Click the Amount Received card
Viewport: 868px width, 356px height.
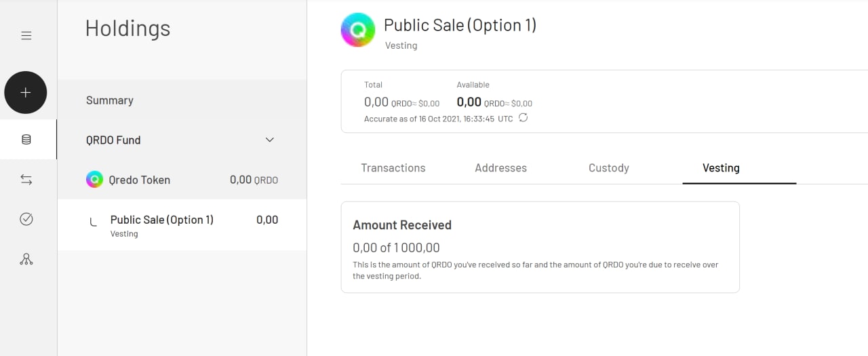(540, 247)
